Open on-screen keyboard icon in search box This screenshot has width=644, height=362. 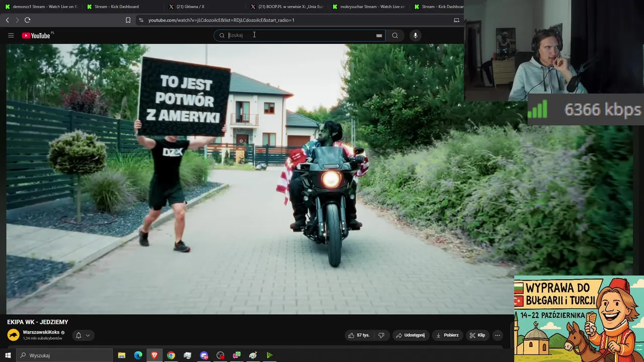point(379,35)
